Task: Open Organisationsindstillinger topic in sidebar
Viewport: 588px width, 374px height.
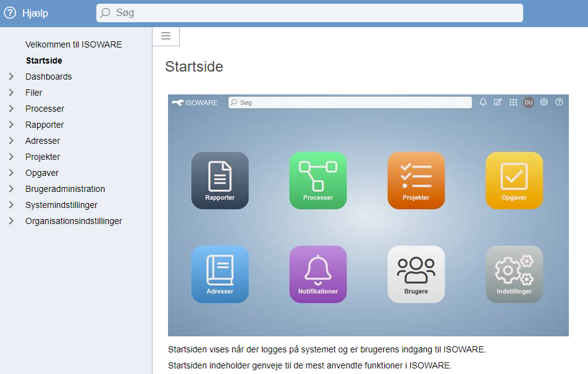Action: click(73, 221)
